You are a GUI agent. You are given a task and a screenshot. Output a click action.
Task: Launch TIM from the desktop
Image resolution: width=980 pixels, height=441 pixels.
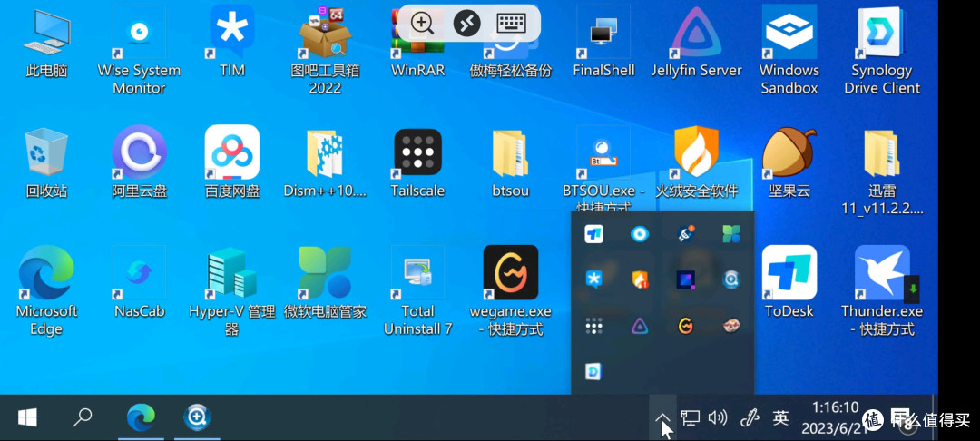tap(232, 43)
